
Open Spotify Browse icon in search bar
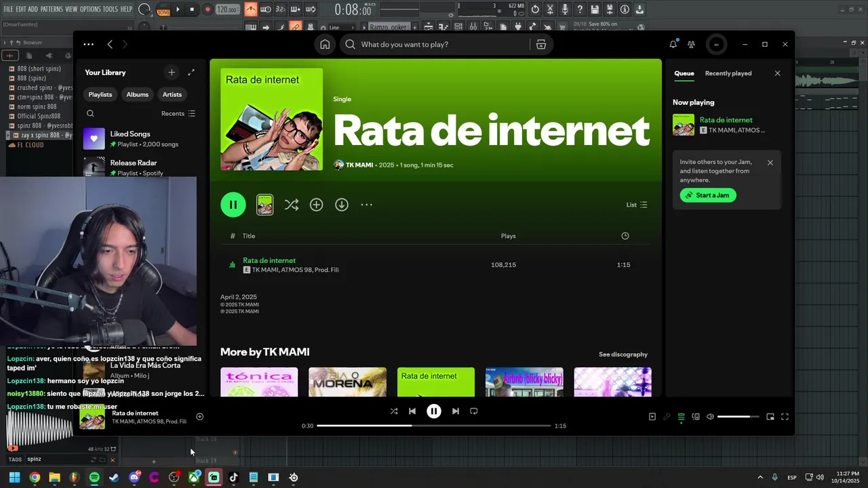tap(540, 44)
